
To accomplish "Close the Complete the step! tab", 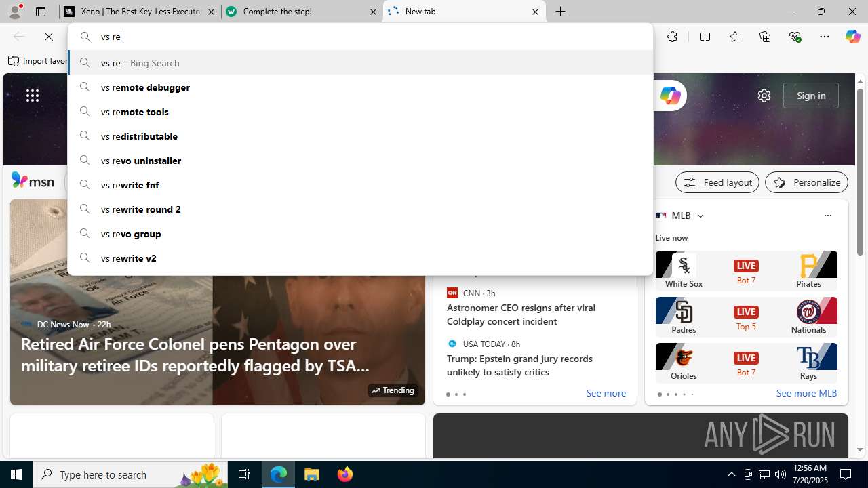I will 373,12.
